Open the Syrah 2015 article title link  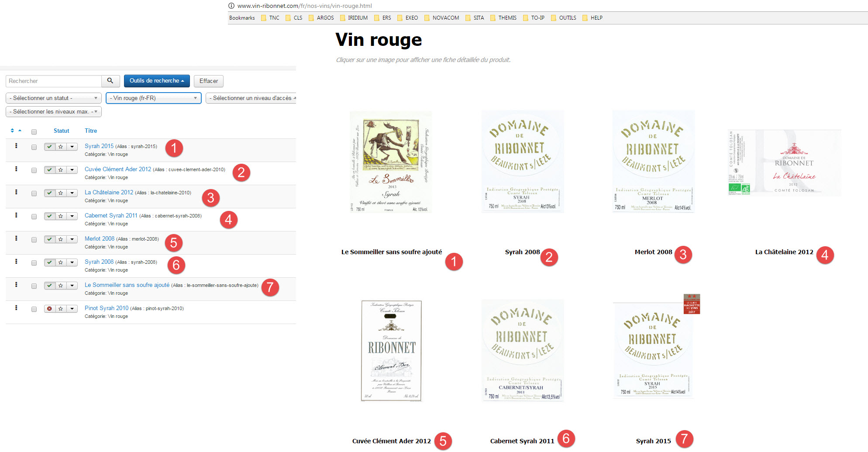(x=99, y=146)
